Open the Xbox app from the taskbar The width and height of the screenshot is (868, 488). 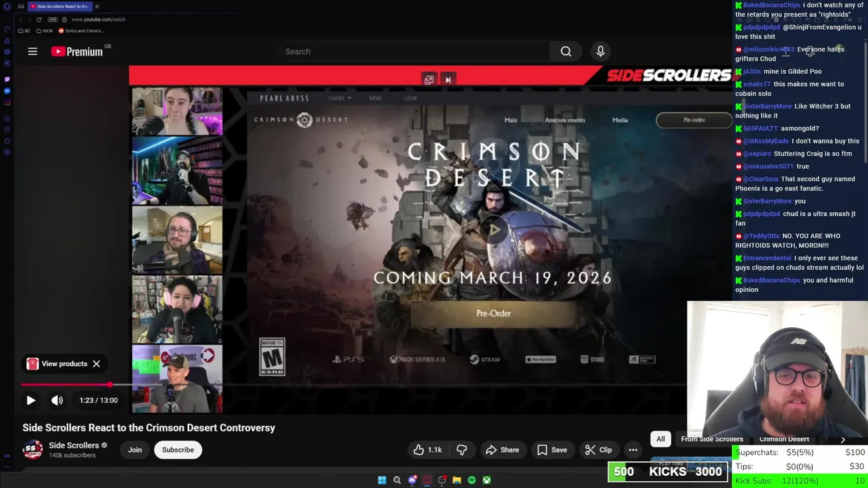tap(486, 481)
